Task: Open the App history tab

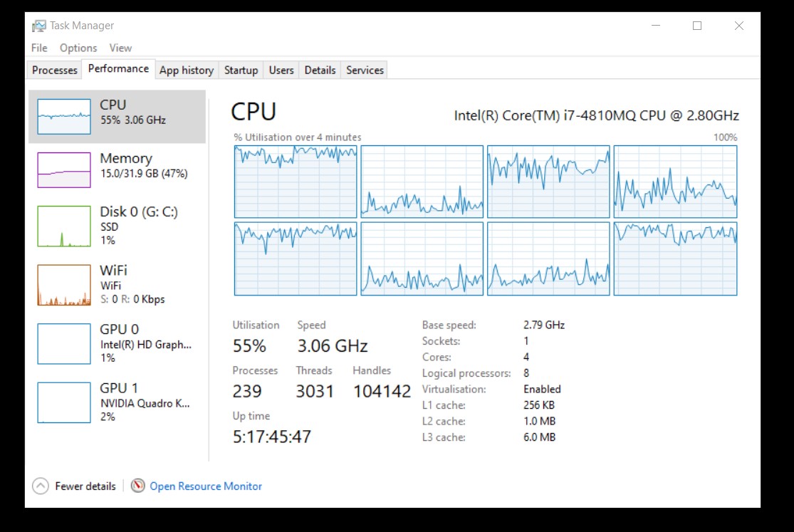Action: pos(186,69)
